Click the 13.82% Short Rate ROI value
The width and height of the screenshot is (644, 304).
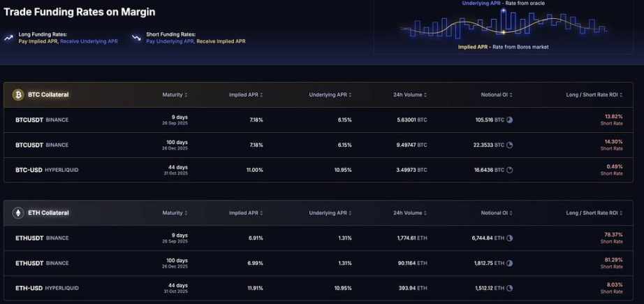613,116
